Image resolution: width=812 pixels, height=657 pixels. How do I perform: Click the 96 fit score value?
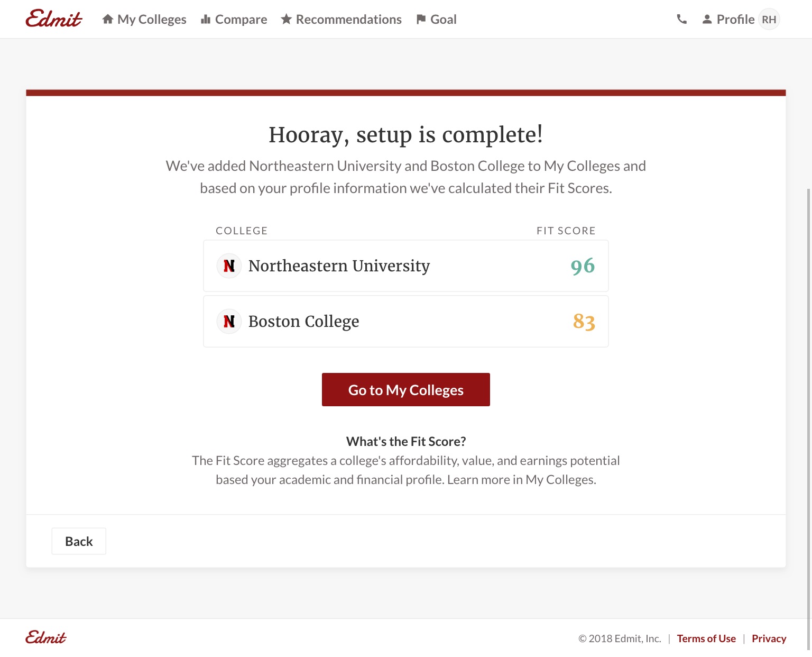click(583, 266)
